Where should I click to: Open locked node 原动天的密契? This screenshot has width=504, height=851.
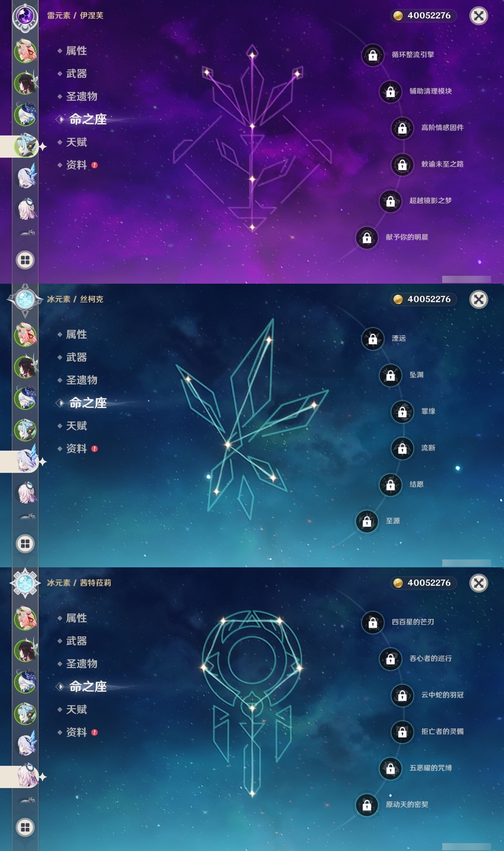coord(367,805)
